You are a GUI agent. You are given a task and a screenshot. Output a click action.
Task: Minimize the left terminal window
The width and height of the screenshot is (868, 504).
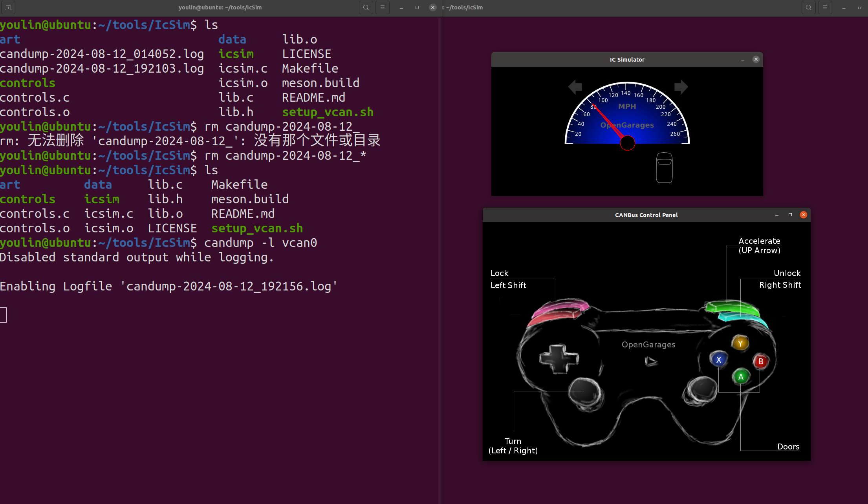coord(401,7)
